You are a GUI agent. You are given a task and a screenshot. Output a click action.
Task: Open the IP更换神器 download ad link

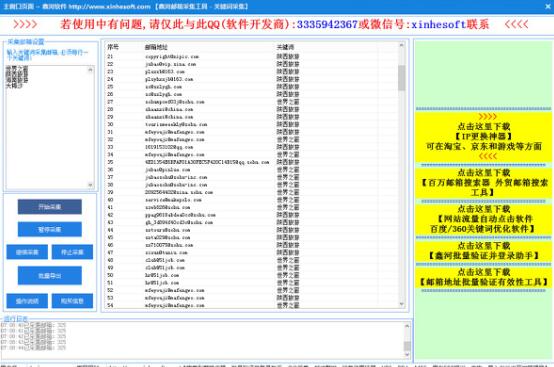coord(483,136)
